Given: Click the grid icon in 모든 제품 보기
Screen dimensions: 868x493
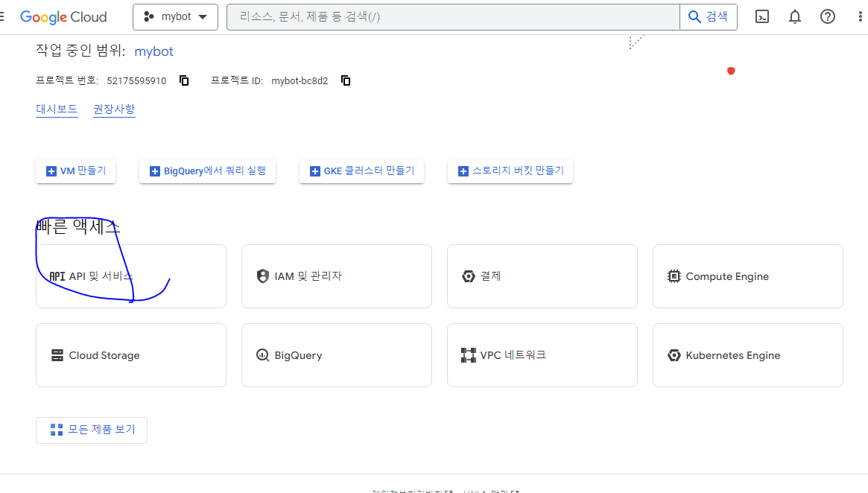Looking at the screenshot, I should [57, 430].
